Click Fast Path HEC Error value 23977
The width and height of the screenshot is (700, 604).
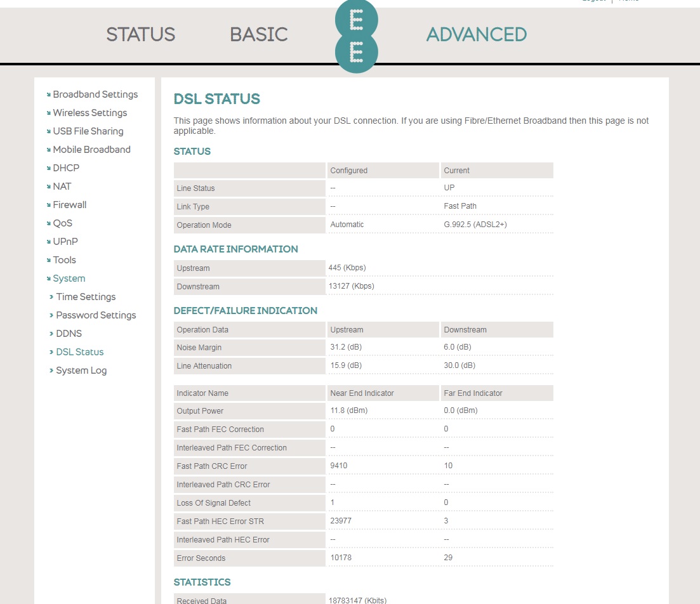[341, 520]
